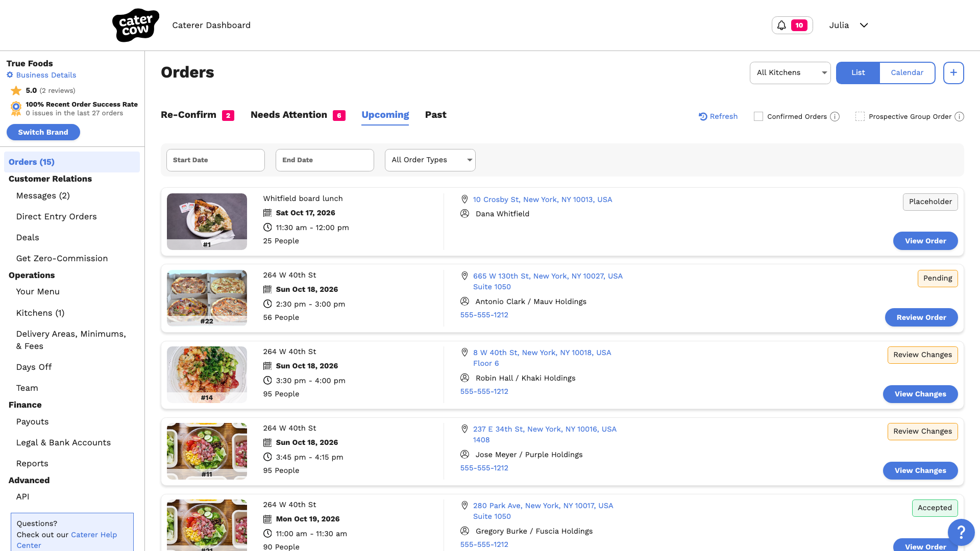Open the All Order Types dropdown
The image size is (980, 551).
430,160
